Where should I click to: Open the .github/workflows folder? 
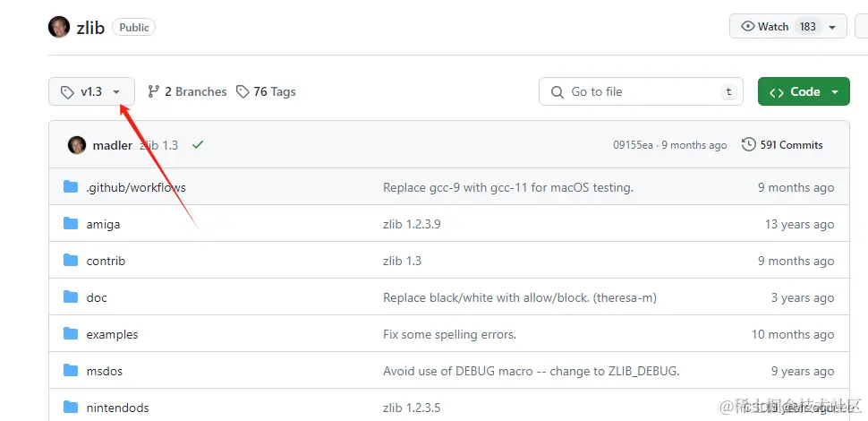tap(136, 188)
